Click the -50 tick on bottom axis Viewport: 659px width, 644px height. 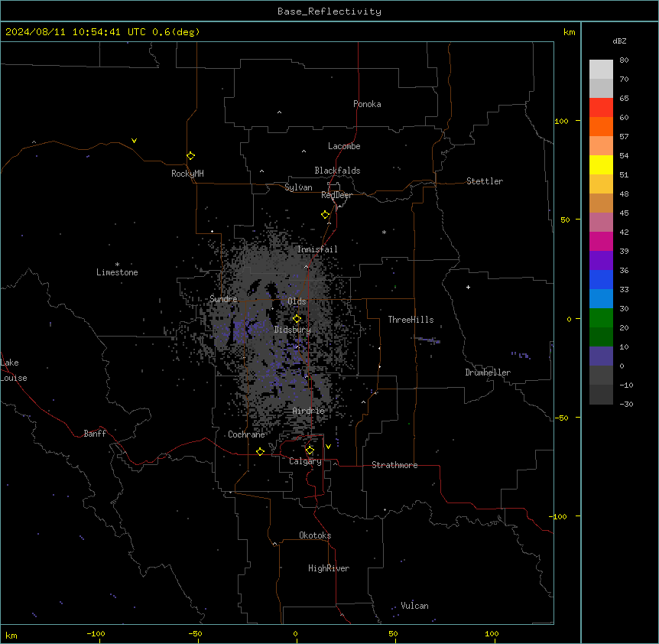click(x=195, y=633)
